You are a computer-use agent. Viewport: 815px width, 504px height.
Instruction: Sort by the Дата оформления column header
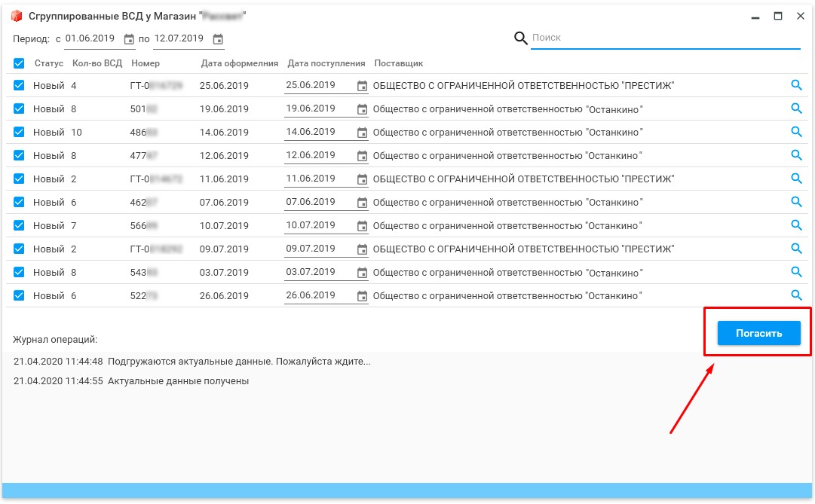pyautogui.click(x=240, y=63)
